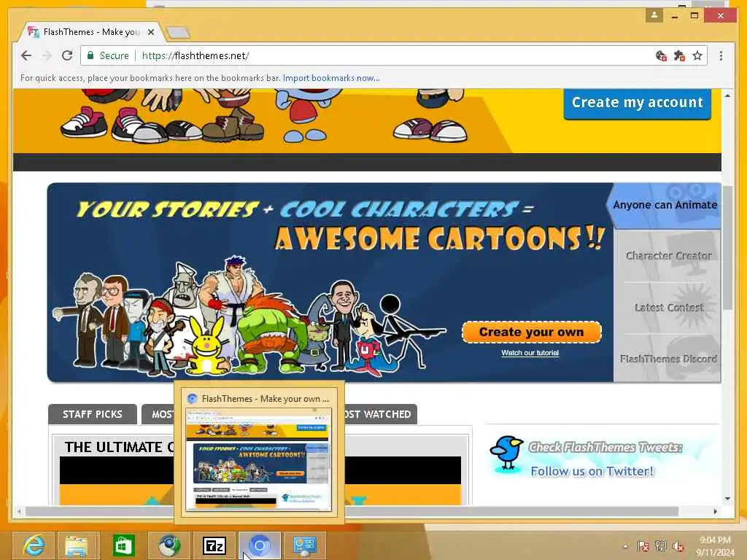Select the Latest Contest banner tab
Image resolution: width=747 pixels, height=560 pixels.
[668, 308]
